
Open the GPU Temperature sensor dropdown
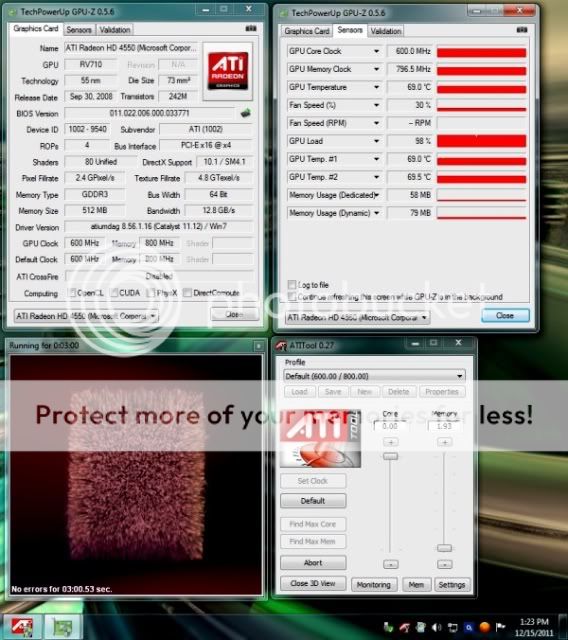376,87
